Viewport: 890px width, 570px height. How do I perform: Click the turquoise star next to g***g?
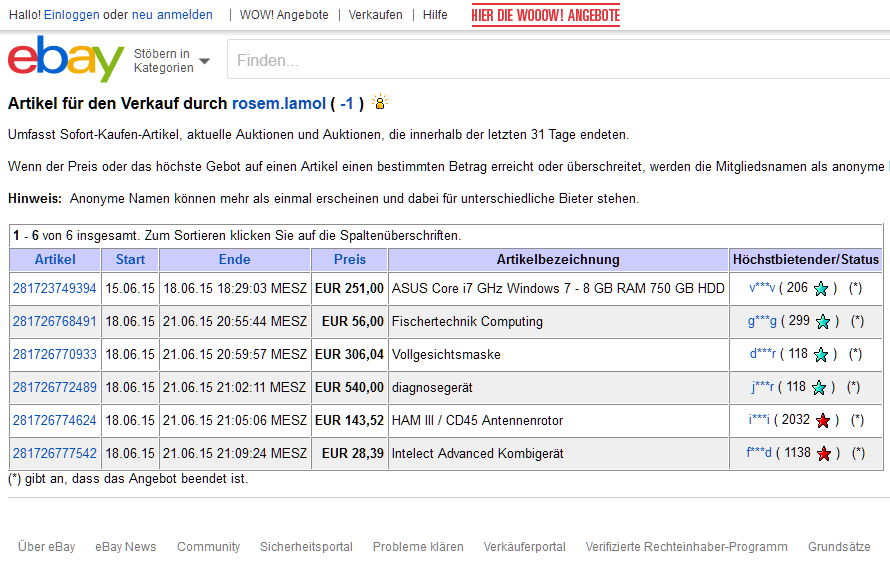pos(823,322)
